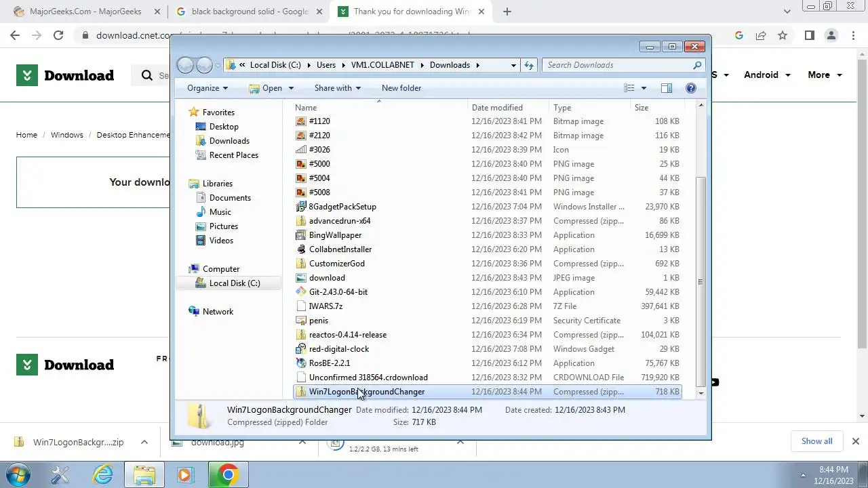This screenshot has width=868, height=488.
Task: Open Chrome profile avatar icon
Action: pyautogui.click(x=832, y=35)
